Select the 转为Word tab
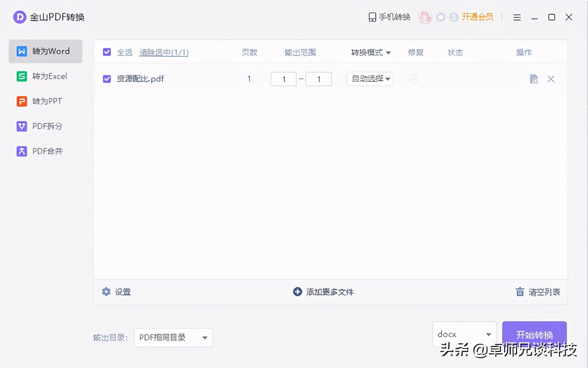Image resolution: width=588 pixels, height=368 pixels. point(46,51)
